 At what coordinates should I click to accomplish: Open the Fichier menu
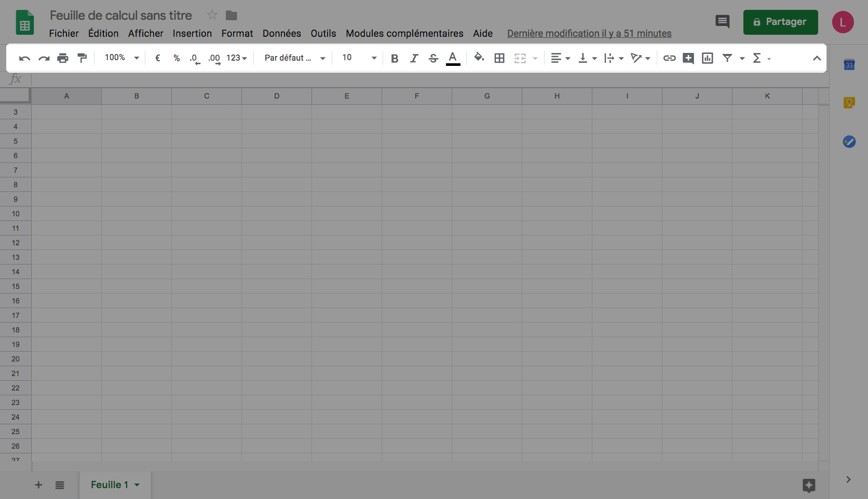pyautogui.click(x=64, y=33)
